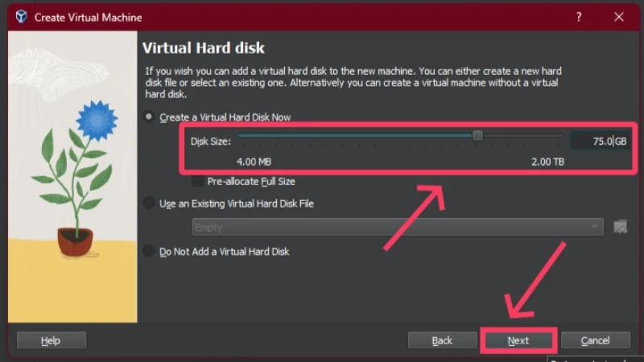Click the blue flower illustration

click(x=97, y=121)
